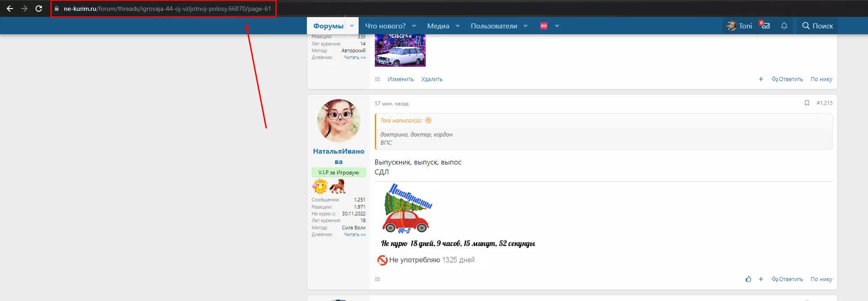This screenshot has height=301, width=868.
Task: Open the Медиа menu item
Action: 438,26
